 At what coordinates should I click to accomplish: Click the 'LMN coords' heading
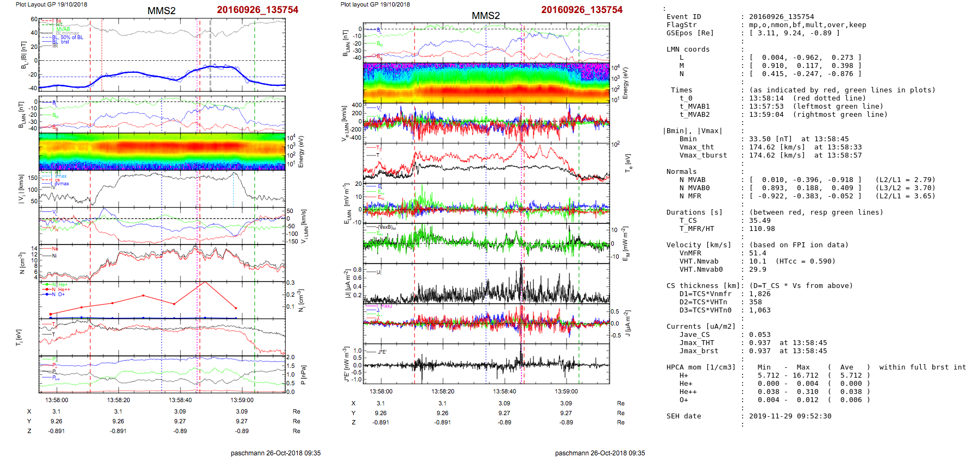click(688, 49)
